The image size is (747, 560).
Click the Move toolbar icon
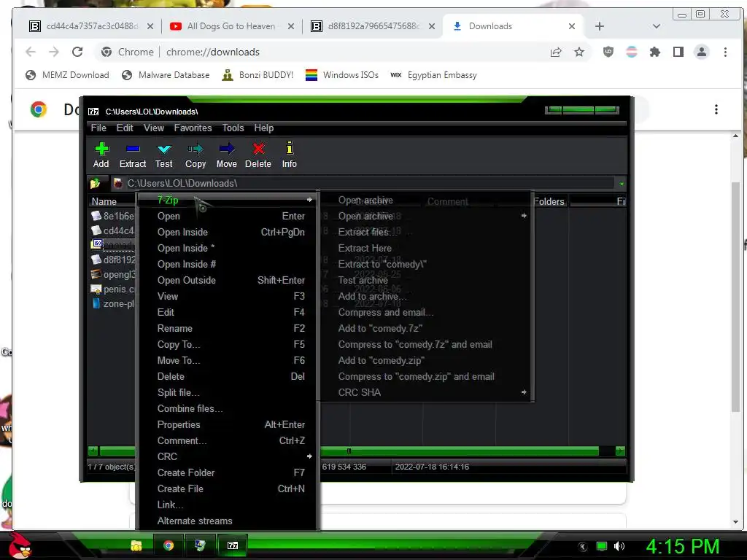[227, 155]
